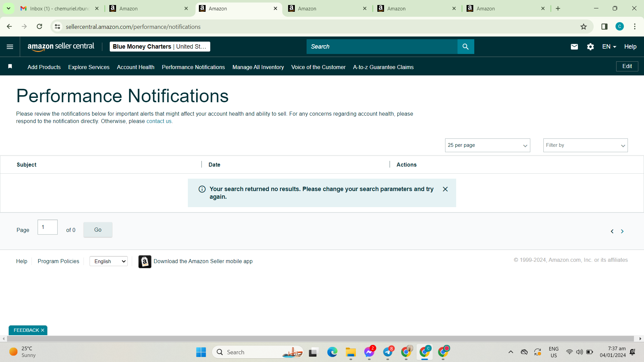Close the Feedback tab

[x=43, y=330]
